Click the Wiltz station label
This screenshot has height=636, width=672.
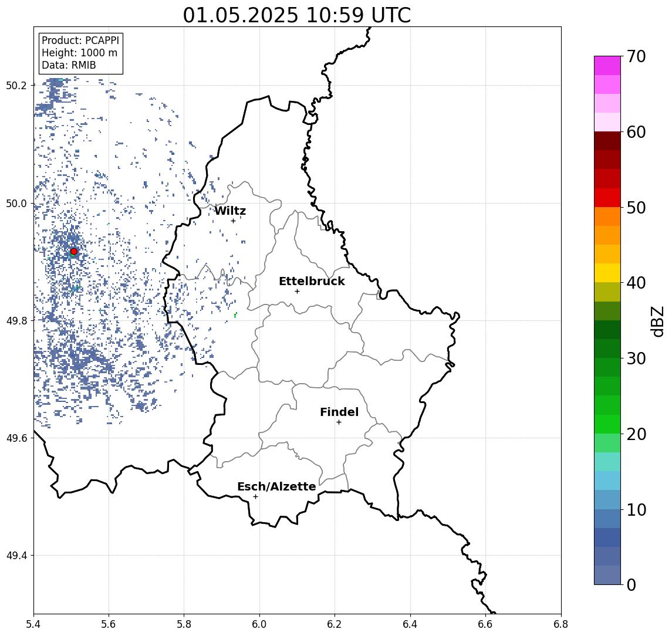[x=230, y=211]
